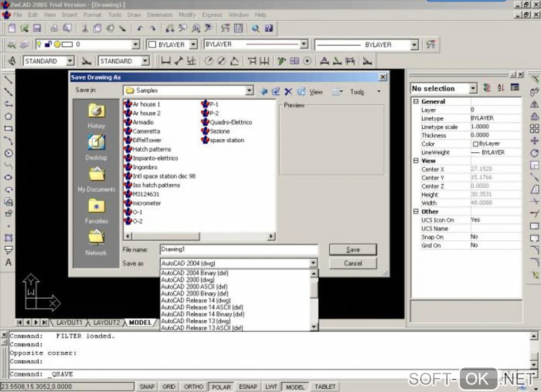Image resolution: width=541 pixels, height=392 pixels.
Task: Open the Save in Samples folder dropdown
Action: point(249,90)
